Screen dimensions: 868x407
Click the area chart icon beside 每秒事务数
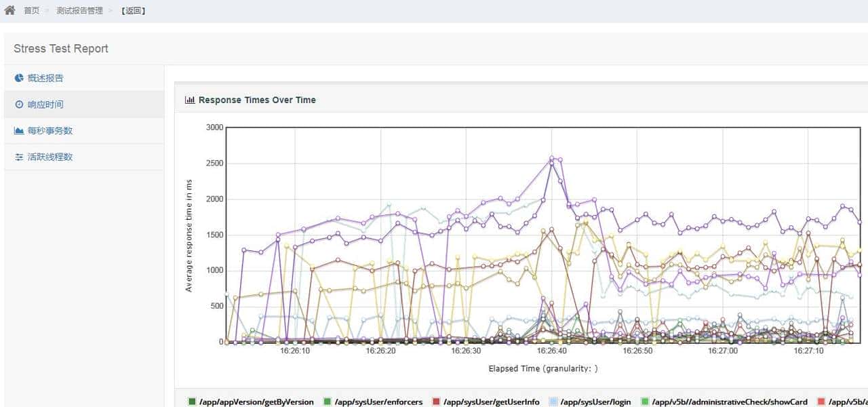19,130
